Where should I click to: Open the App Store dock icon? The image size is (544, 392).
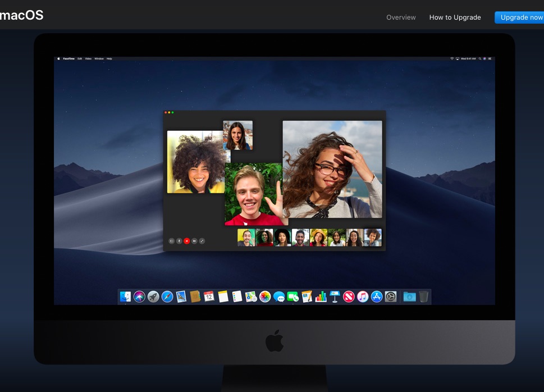pos(377,297)
